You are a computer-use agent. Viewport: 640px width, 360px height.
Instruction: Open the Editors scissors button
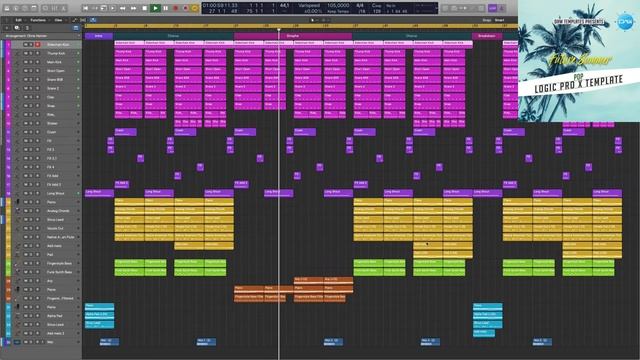click(64, 8)
